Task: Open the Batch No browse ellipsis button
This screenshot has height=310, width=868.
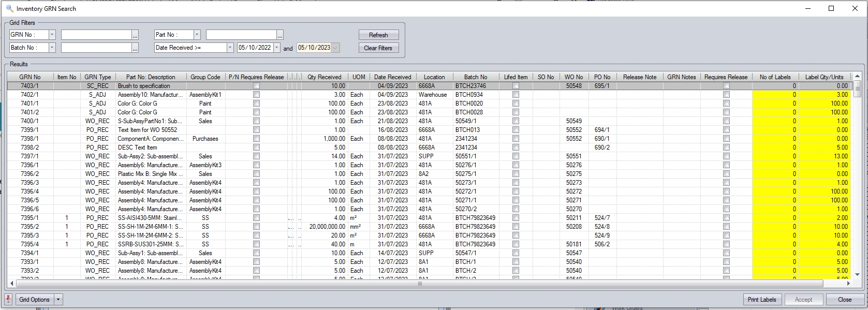Action: pyautogui.click(x=135, y=48)
